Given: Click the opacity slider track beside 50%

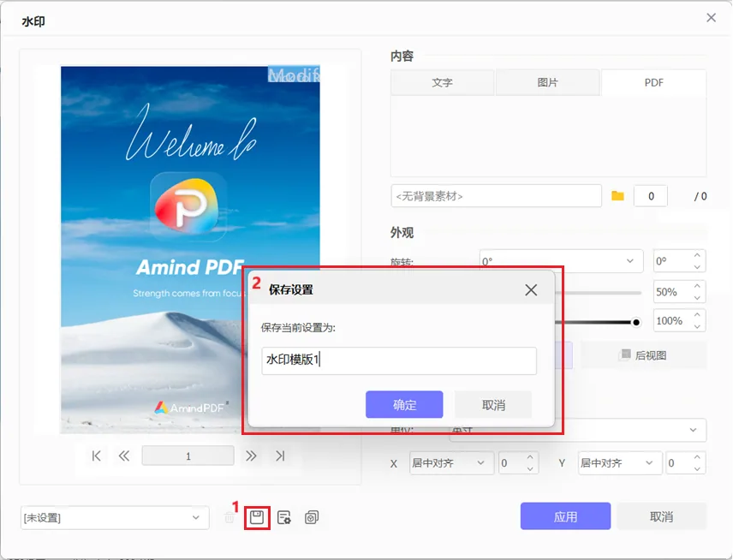Looking at the screenshot, I should [599, 293].
